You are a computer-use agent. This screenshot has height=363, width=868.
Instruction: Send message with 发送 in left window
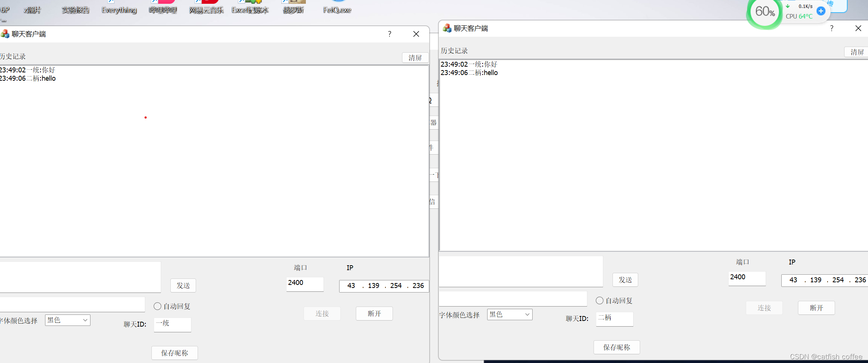(x=183, y=285)
